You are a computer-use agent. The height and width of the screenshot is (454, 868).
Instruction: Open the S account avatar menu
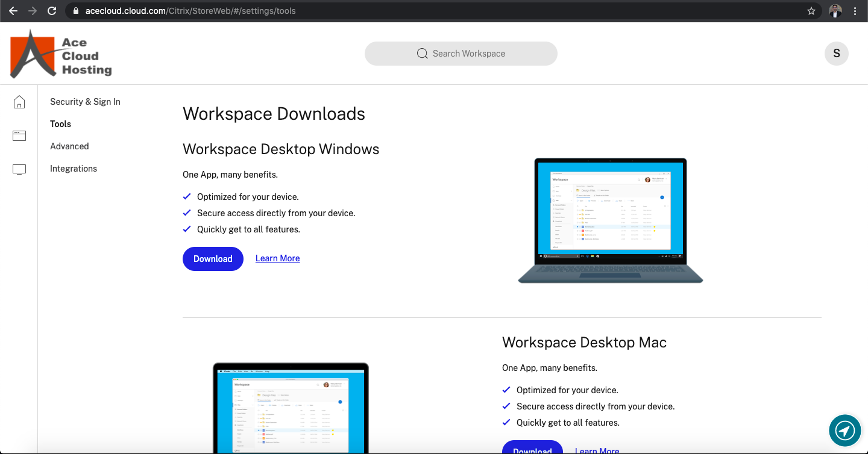(x=837, y=53)
